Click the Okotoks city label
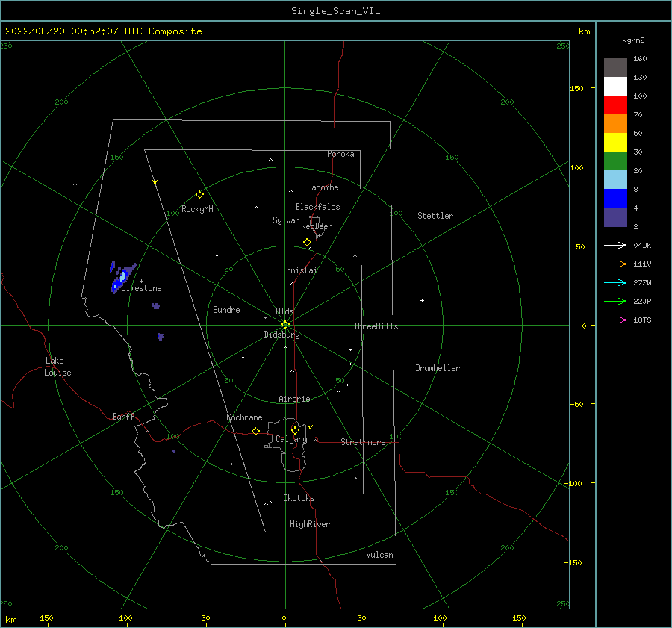Viewport: 672px width, 628px height. tap(299, 498)
